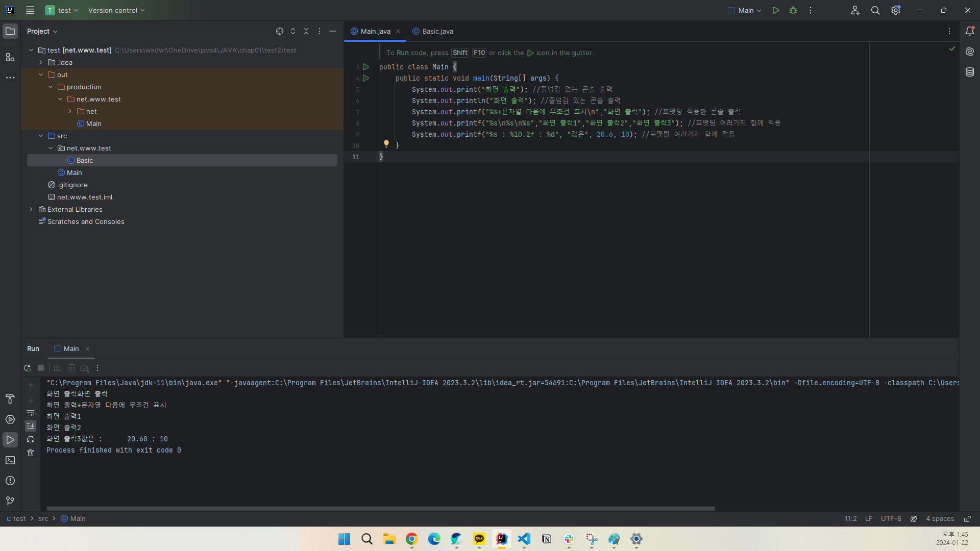Click the Git version control icon
Image resolution: width=980 pixels, height=551 pixels.
(10, 500)
